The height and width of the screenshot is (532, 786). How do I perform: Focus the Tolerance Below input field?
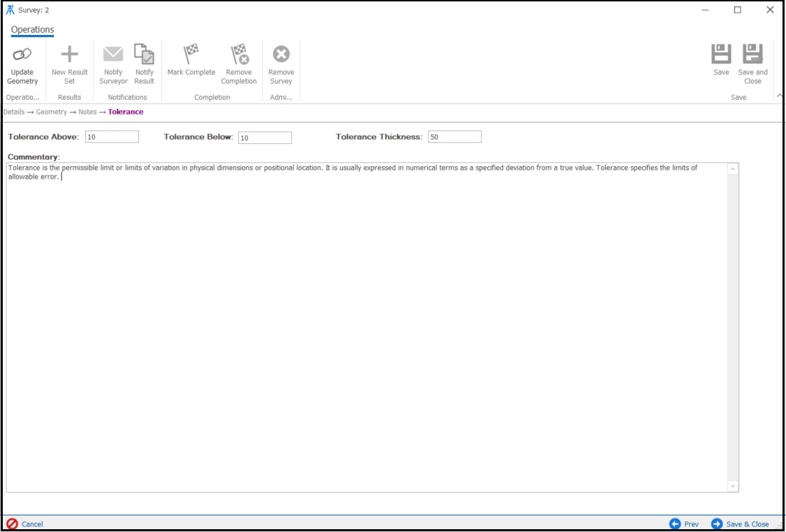tap(265, 138)
